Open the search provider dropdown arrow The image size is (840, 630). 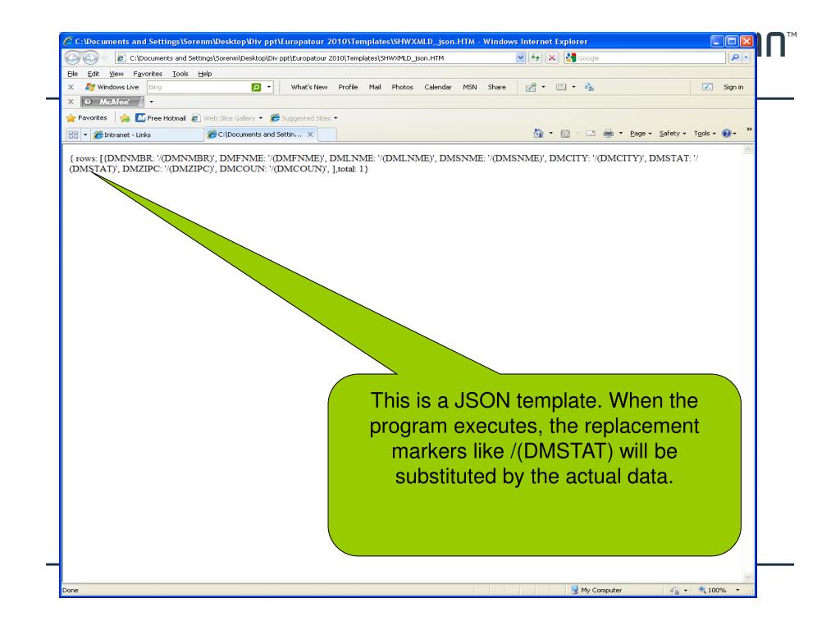(x=746, y=58)
